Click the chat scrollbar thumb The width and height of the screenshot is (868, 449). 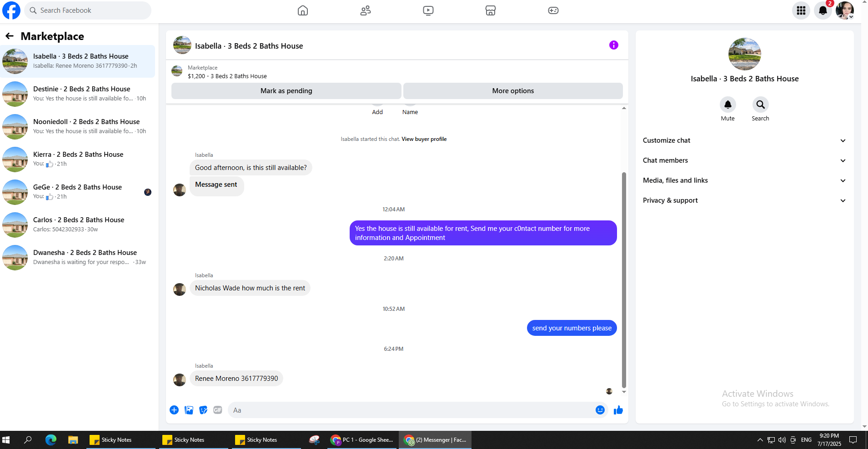click(x=624, y=280)
